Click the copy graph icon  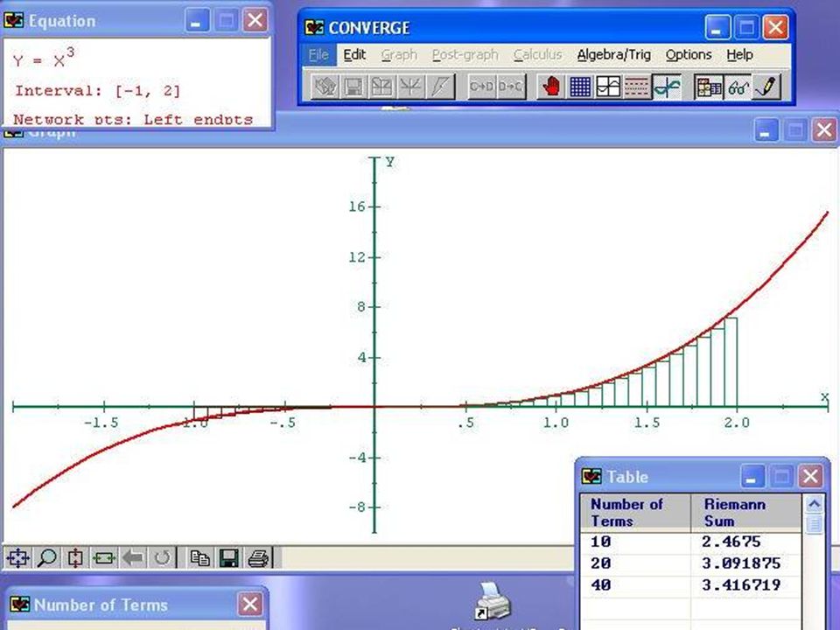pos(199,557)
